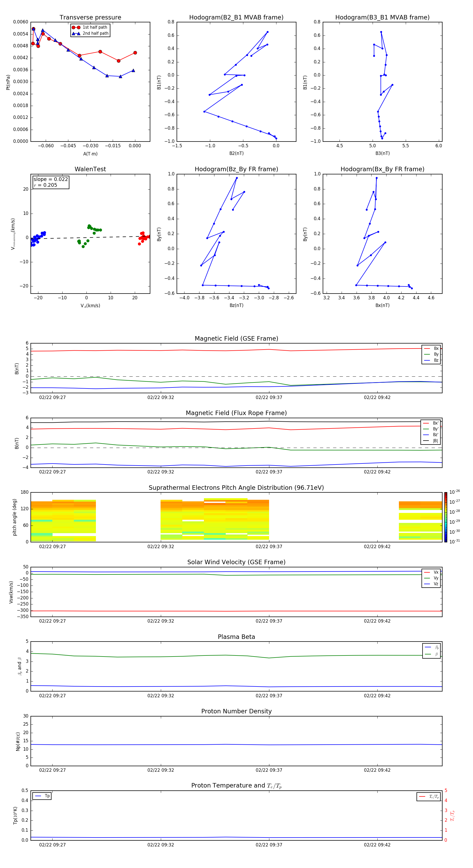Click '02/22 09:37' tick under Proton Density plot
The height and width of the screenshot is (868, 473).
(269, 770)
